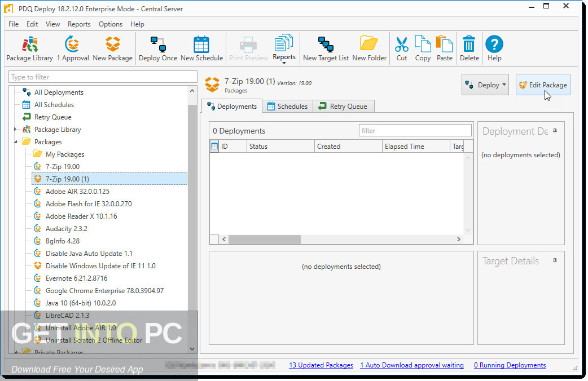Pin the Deployment Details panel
The width and height of the screenshot is (588, 381).
555,131
